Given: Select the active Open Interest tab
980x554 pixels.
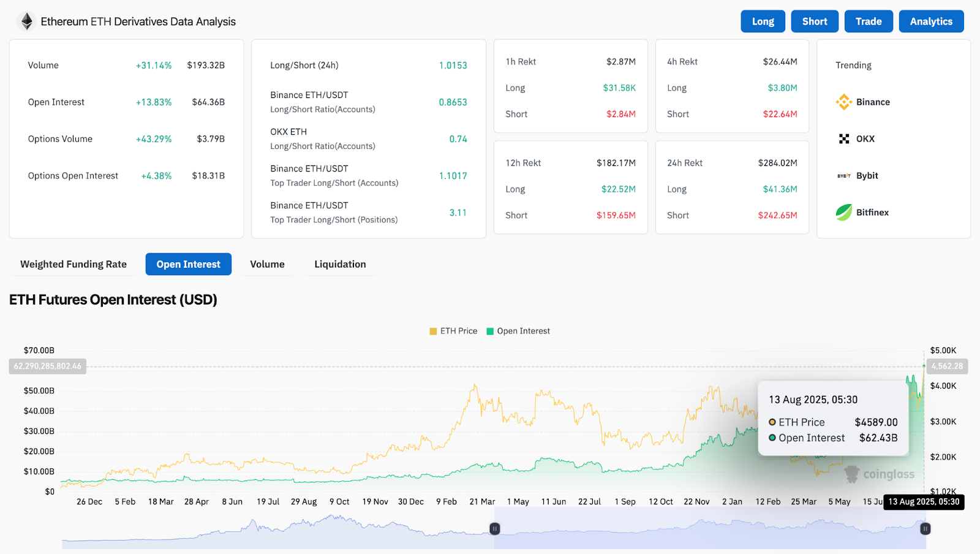Looking at the screenshot, I should [188, 264].
